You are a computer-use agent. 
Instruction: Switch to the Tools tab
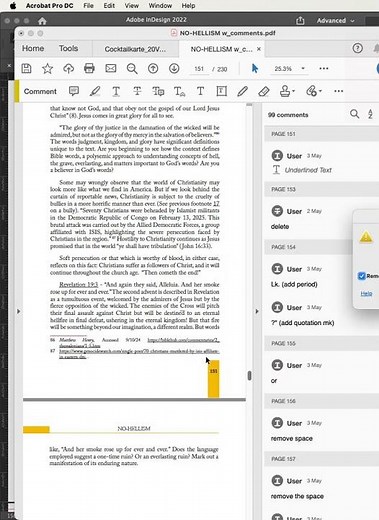pos(68,48)
